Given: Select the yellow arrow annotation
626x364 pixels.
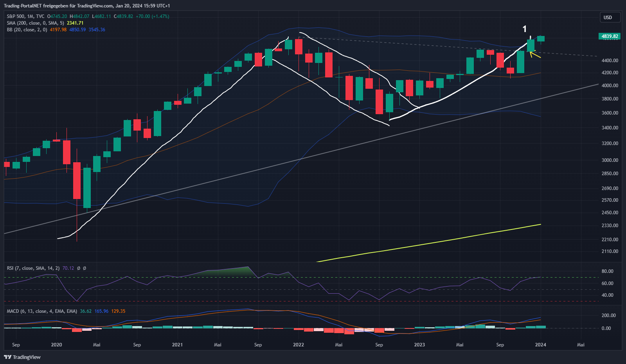Looking at the screenshot, I should [x=535, y=55].
